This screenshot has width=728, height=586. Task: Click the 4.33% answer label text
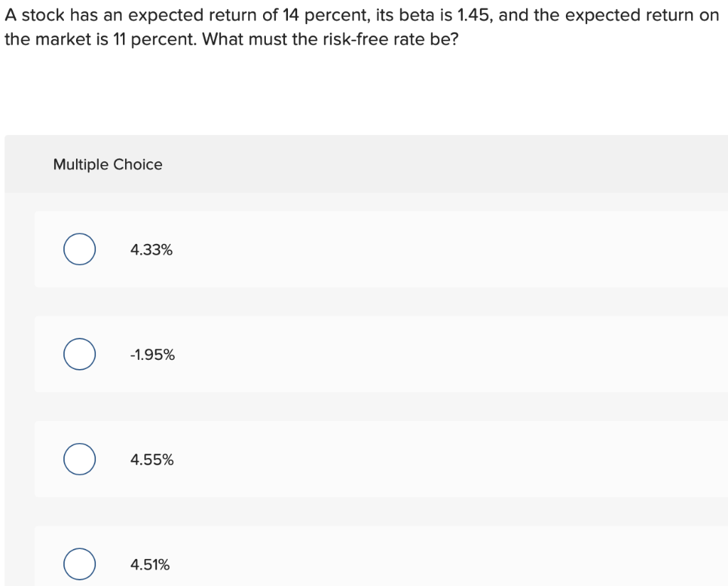pyautogui.click(x=151, y=250)
